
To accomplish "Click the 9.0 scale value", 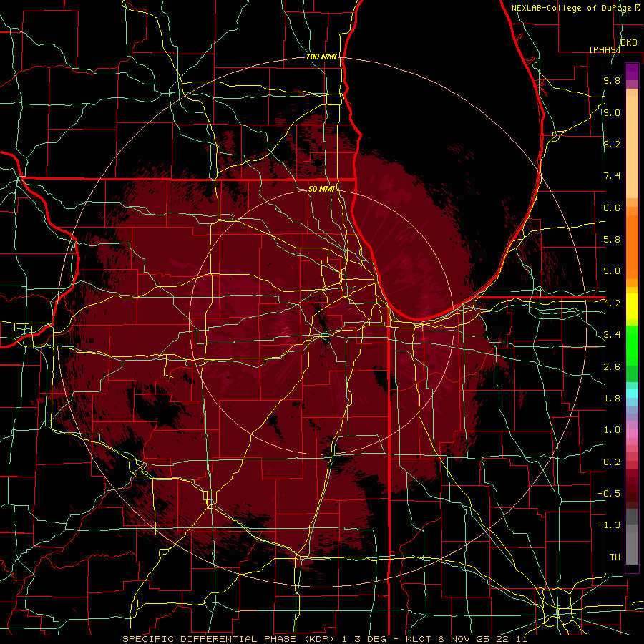I will pyautogui.click(x=612, y=112).
